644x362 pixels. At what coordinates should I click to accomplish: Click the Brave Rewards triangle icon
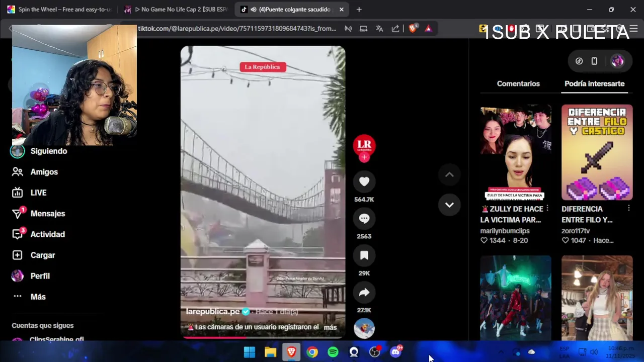(x=428, y=29)
